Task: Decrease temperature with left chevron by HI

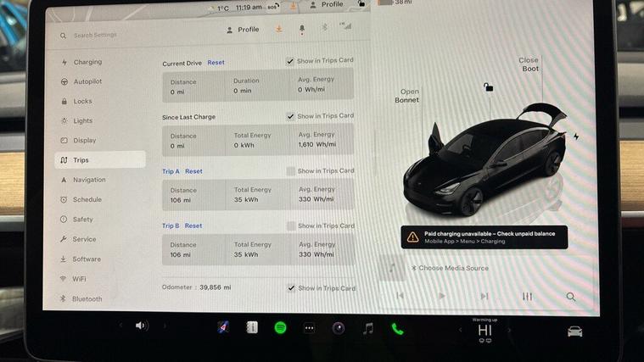Action: [x=460, y=330]
